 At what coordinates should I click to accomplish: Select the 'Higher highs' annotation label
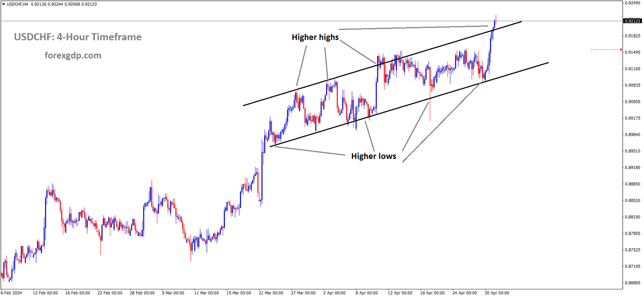[315, 37]
